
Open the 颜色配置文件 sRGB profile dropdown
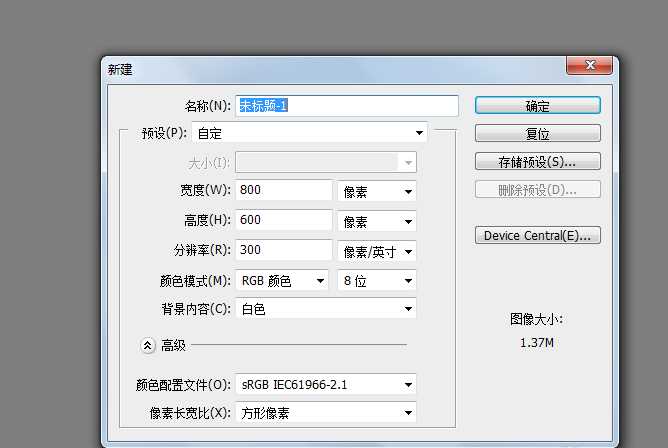(326, 383)
